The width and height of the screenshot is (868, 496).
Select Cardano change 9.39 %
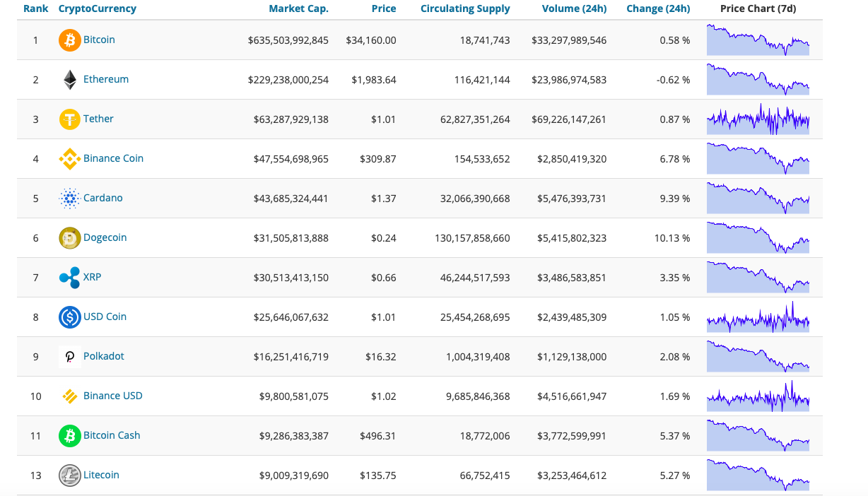675,199
